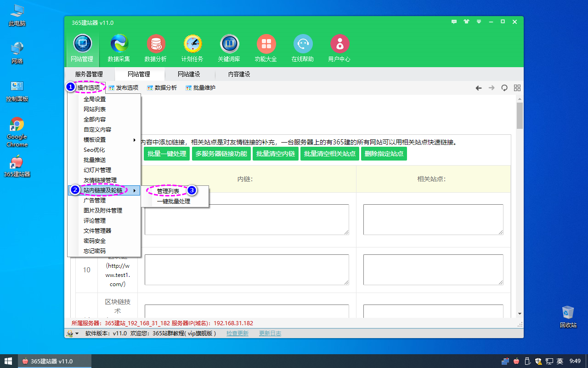Select 图片及附件管理 menu entry

click(104, 211)
